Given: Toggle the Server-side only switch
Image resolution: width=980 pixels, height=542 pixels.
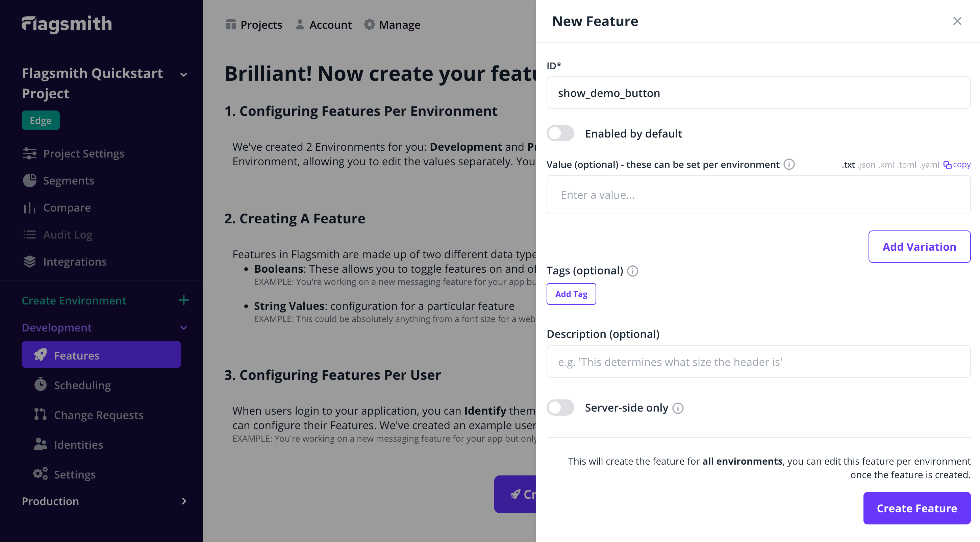Looking at the screenshot, I should click(560, 407).
